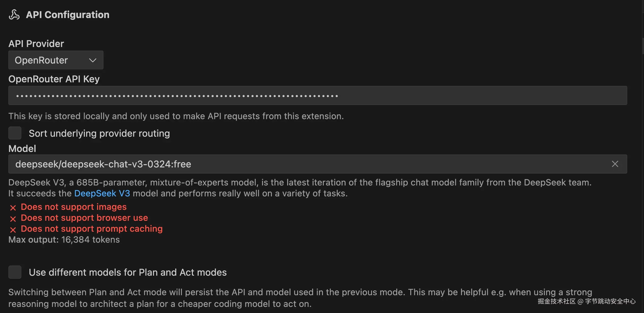Enable Sort underlying provider routing checkbox
This screenshot has width=644, height=313.
click(15, 133)
